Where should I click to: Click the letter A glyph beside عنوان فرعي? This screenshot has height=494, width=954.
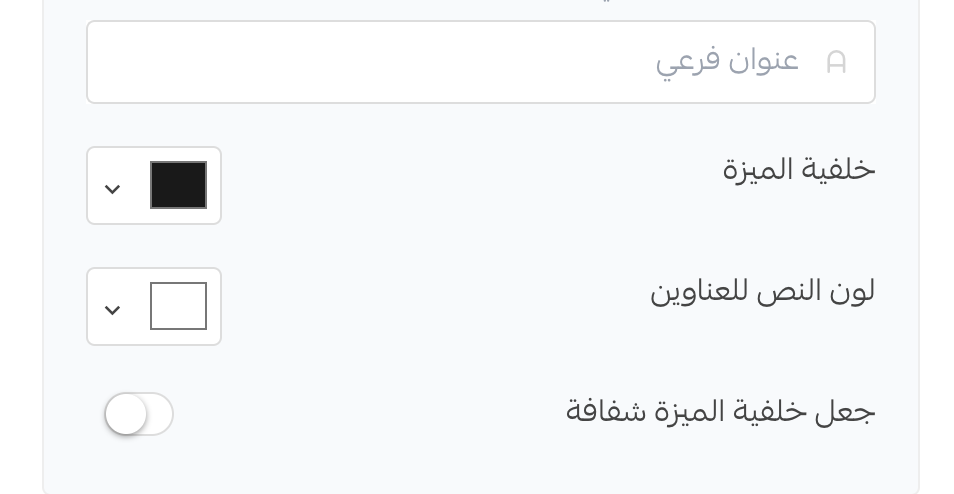tap(836, 62)
